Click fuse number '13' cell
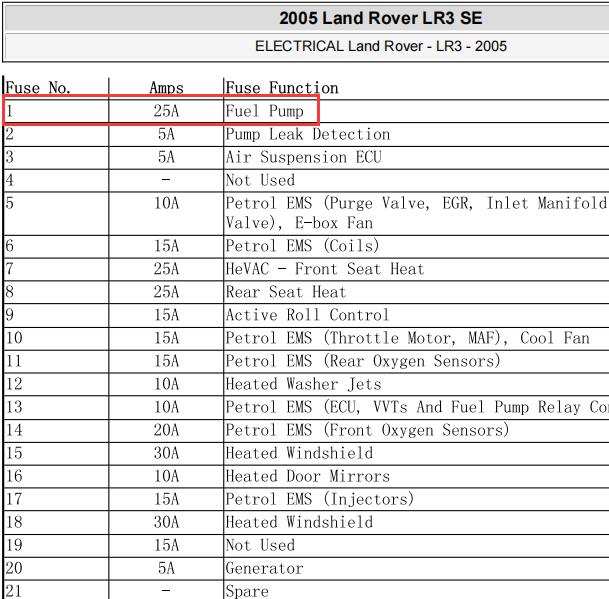Screen dimensions: 609x599 14,407
